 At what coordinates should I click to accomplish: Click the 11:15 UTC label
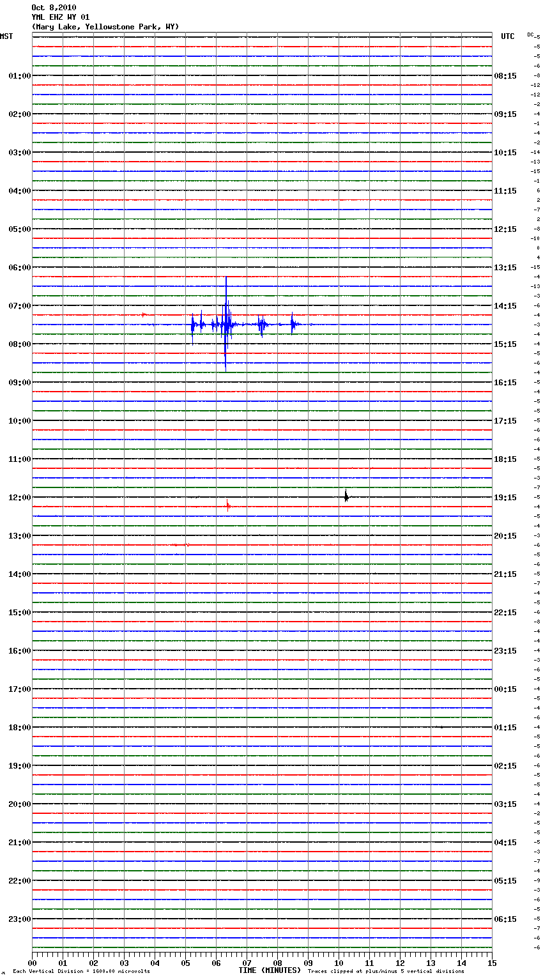[x=505, y=191]
